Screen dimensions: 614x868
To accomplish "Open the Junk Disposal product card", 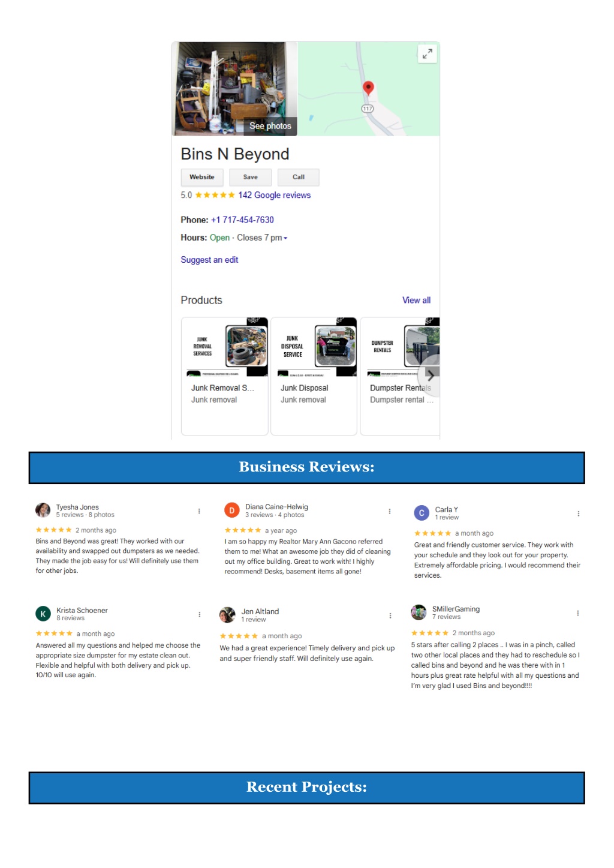I will point(314,376).
